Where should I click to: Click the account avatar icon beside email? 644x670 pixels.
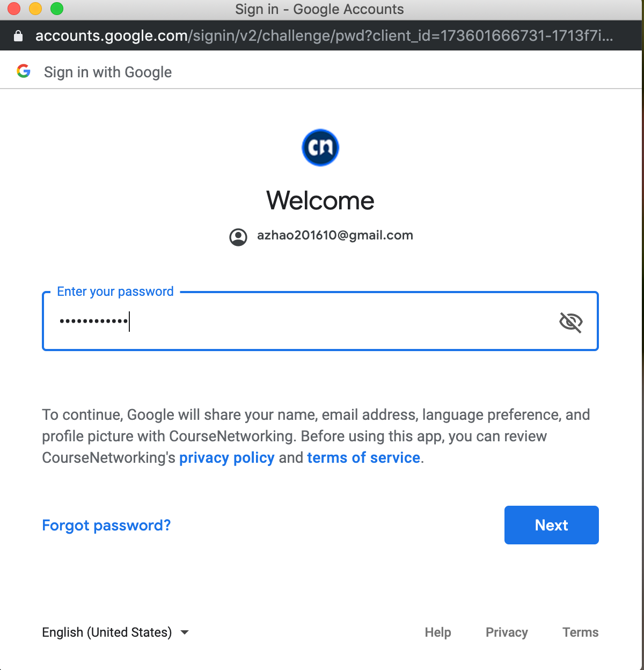click(x=238, y=237)
